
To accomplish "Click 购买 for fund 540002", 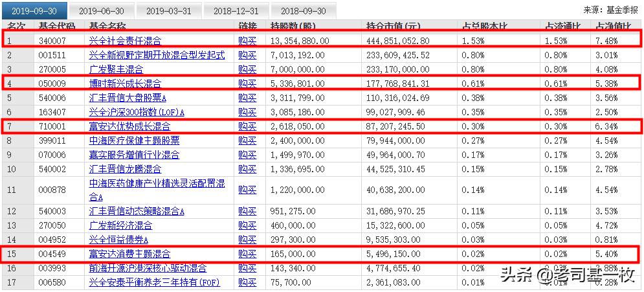I will (248, 169).
